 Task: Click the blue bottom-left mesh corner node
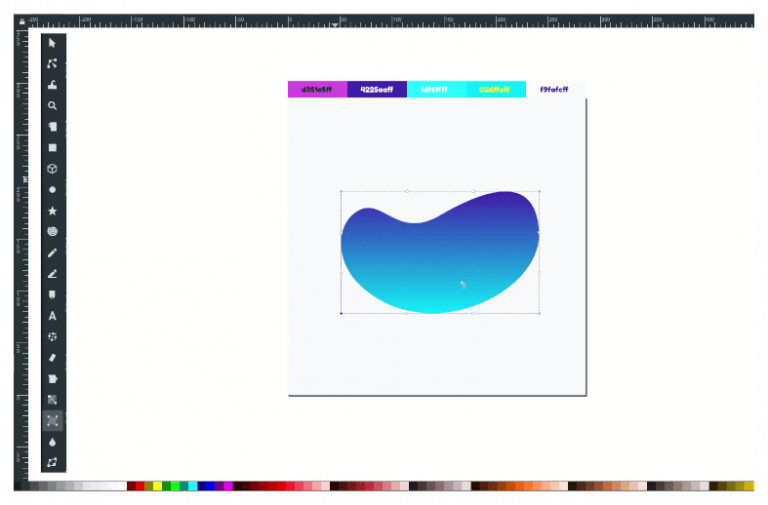(341, 313)
